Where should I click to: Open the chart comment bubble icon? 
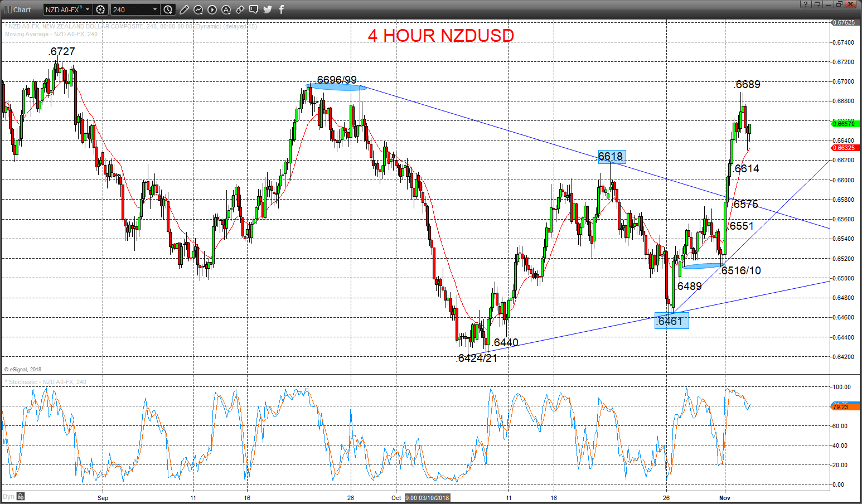[254, 9]
